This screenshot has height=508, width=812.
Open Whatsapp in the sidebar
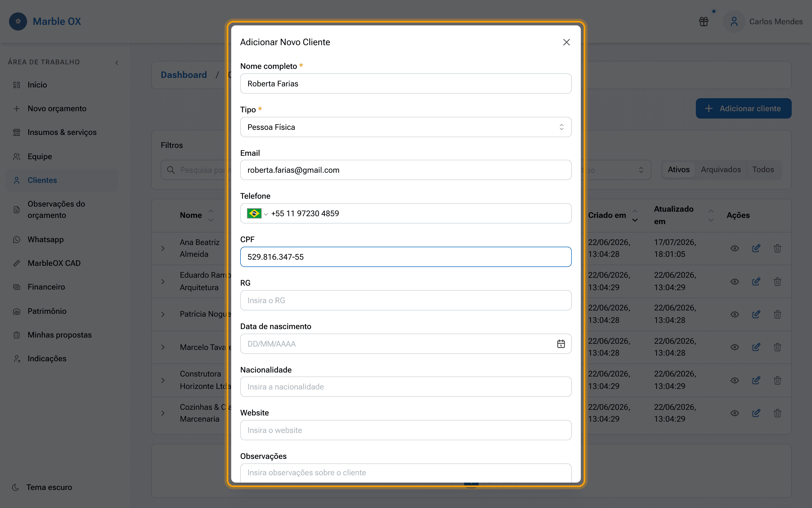point(62,240)
